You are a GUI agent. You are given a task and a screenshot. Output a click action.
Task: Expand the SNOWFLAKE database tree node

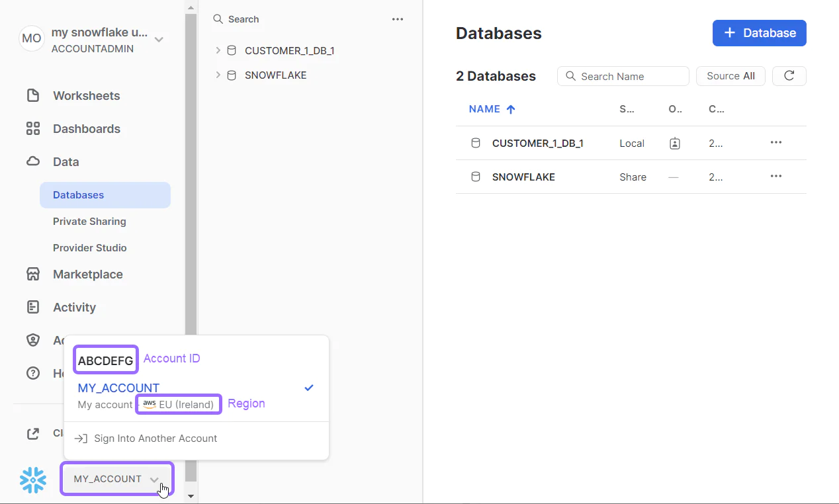218,75
